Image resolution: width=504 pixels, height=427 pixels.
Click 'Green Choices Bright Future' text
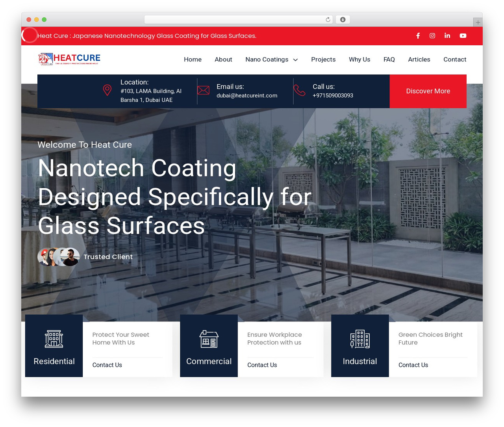(430, 338)
